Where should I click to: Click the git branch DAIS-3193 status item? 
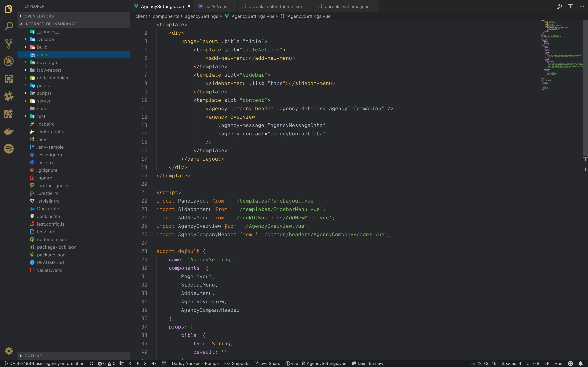[x=45, y=363]
